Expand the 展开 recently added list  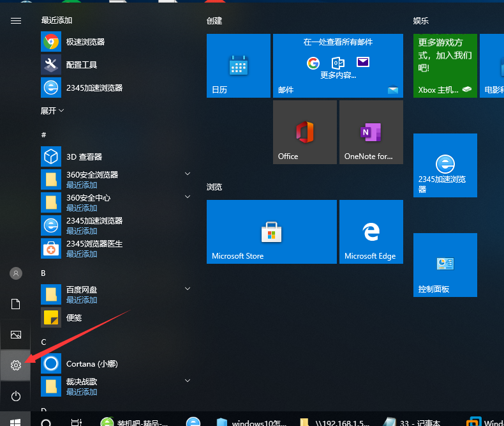52,110
